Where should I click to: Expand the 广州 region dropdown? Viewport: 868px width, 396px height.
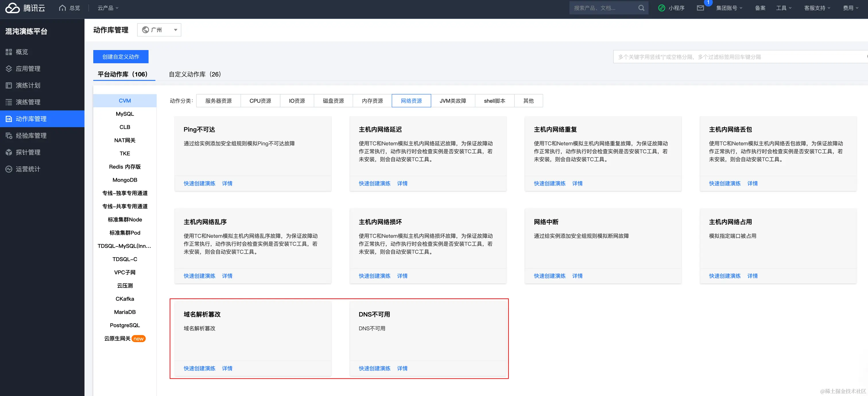159,30
